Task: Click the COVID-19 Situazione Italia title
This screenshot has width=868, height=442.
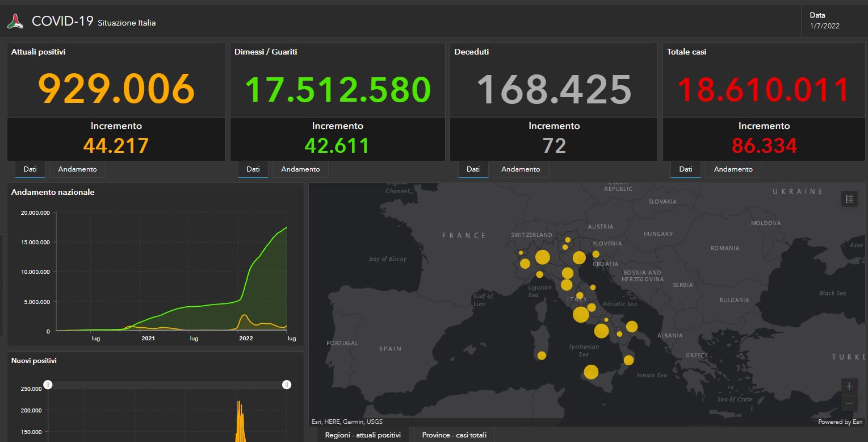Action: click(94, 22)
